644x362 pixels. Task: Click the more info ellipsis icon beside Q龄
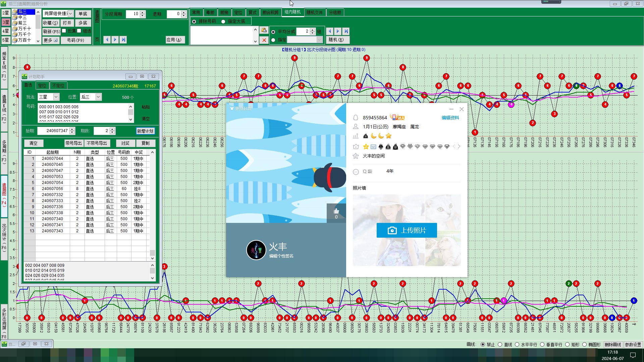click(x=356, y=172)
